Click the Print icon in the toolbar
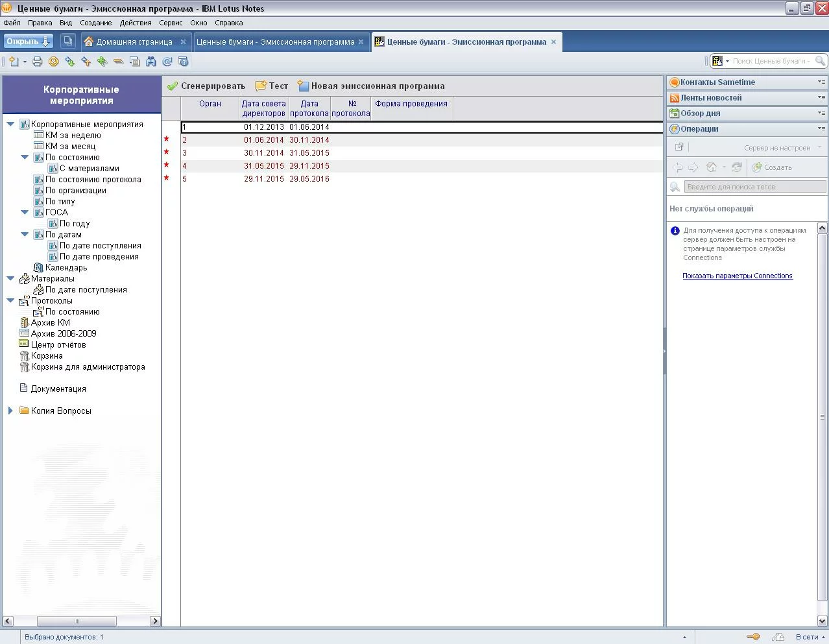The width and height of the screenshot is (829, 644). [38, 62]
